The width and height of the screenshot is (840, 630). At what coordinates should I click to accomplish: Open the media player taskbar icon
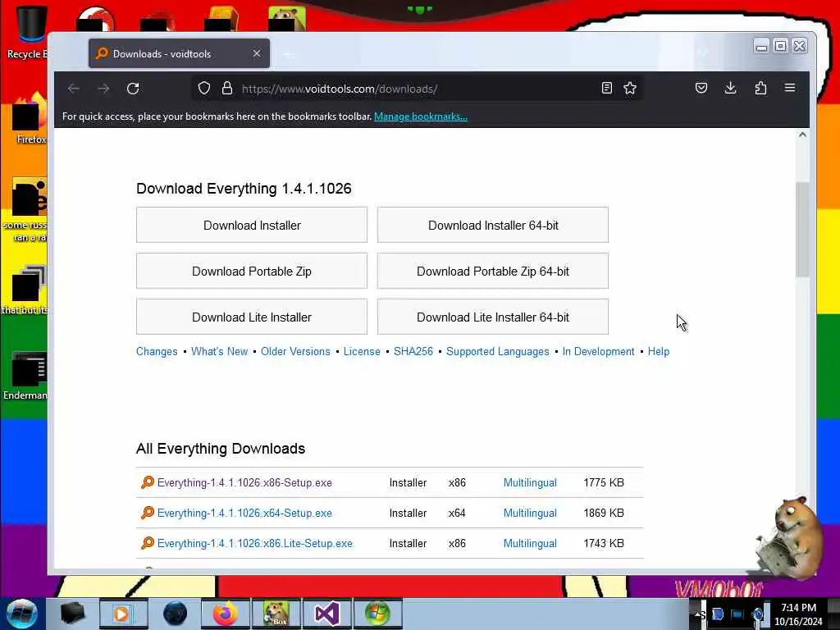[123, 614]
